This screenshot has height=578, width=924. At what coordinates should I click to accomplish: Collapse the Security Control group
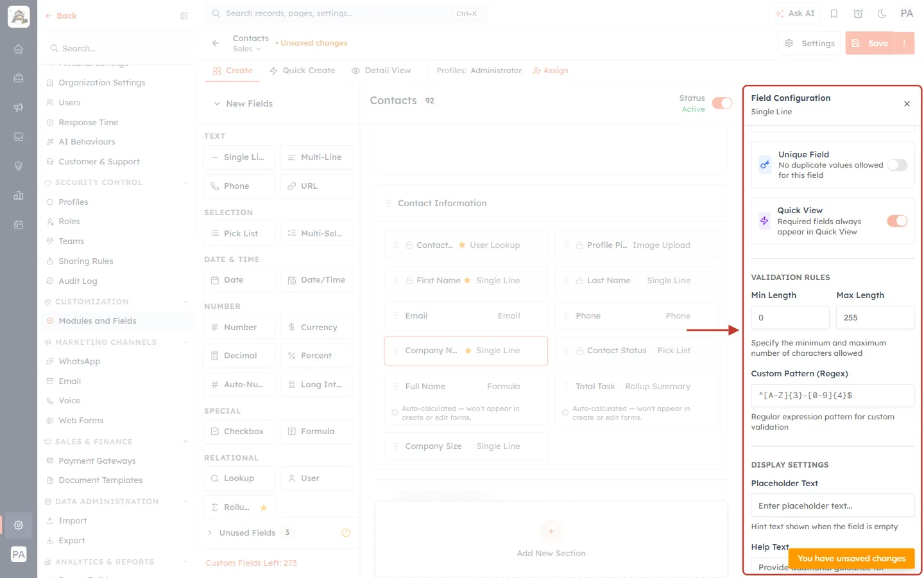pyautogui.click(x=185, y=182)
